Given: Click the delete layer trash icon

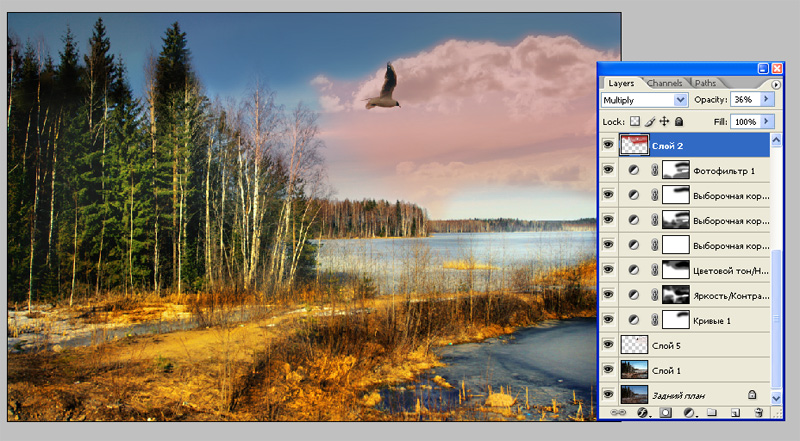Looking at the screenshot, I should pos(759,412).
